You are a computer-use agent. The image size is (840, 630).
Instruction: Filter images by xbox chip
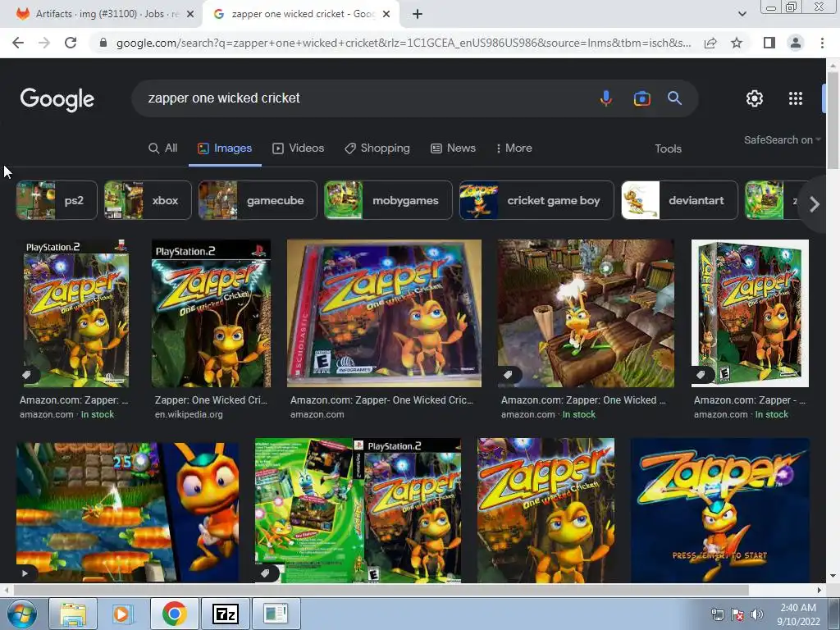[148, 200]
